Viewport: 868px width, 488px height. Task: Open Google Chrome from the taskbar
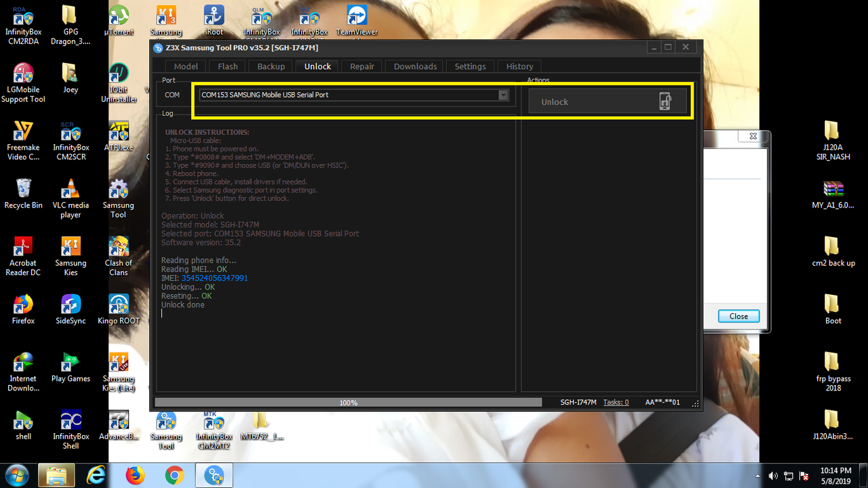(x=174, y=476)
